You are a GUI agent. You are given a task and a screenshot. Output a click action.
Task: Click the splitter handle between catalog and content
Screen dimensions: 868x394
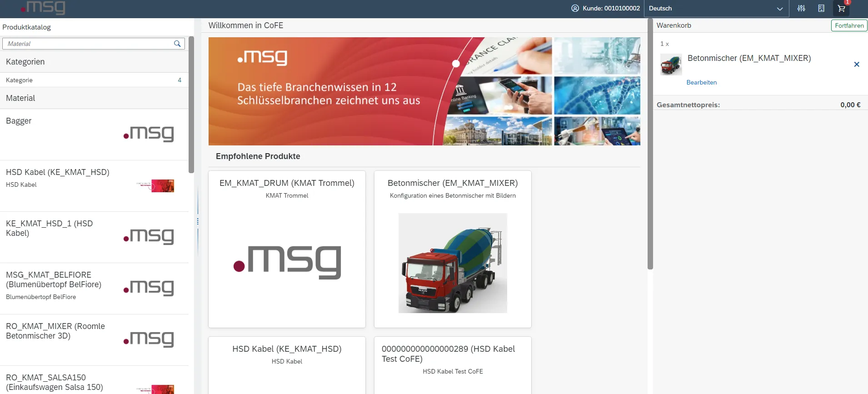click(x=198, y=221)
